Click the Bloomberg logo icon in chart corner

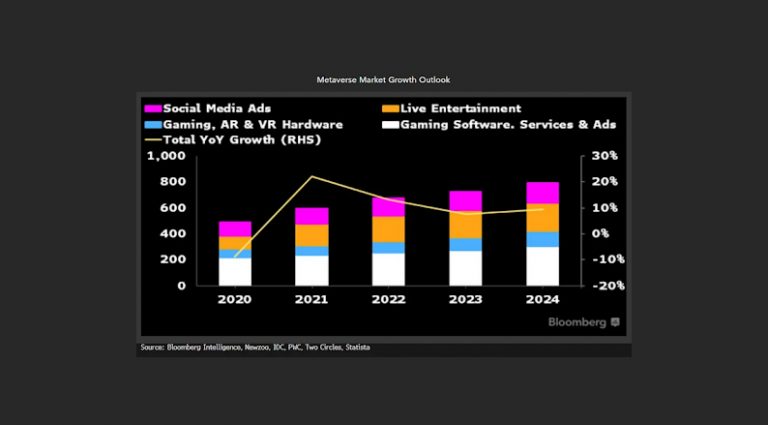(615, 322)
